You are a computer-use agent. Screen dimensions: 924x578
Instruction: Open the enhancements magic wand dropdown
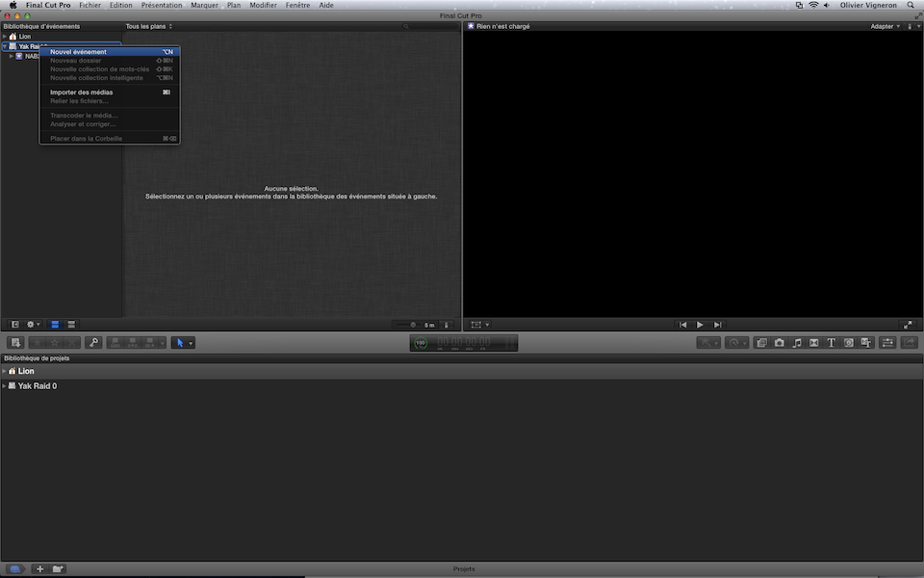point(708,343)
